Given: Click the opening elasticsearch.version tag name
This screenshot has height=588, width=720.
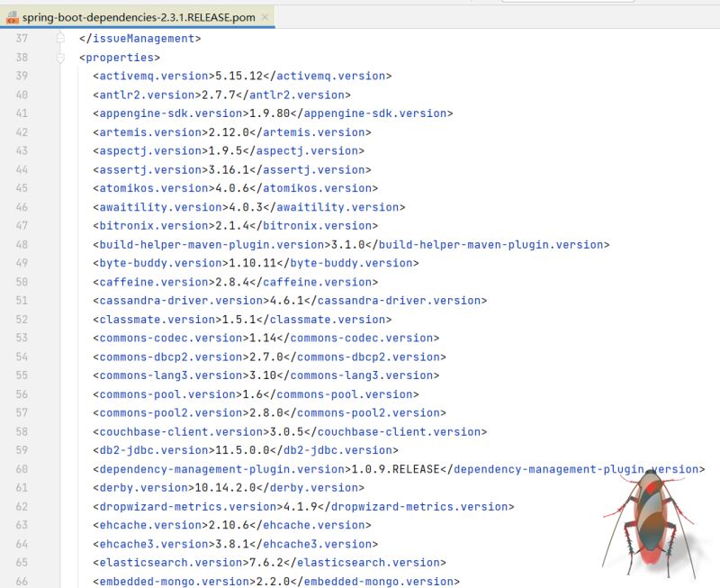Looking at the screenshot, I should (x=171, y=563).
